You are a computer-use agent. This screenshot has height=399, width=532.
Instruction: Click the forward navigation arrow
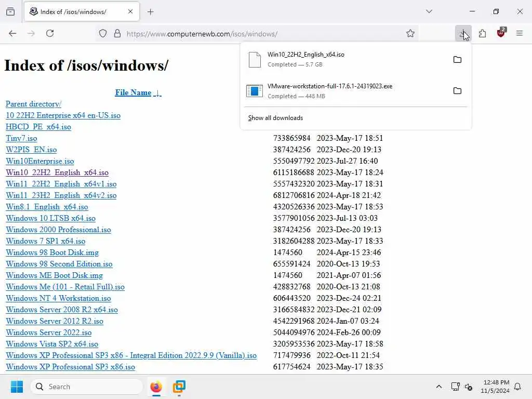point(31,33)
